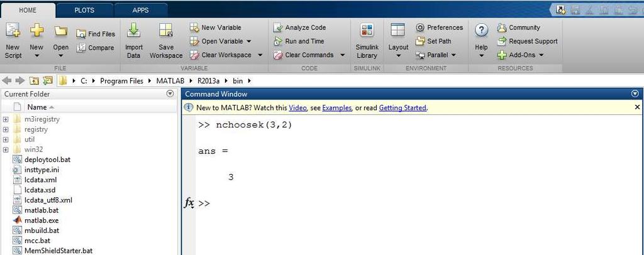Create a New Variable
Screen dimensions: 644x255
coord(216,28)
